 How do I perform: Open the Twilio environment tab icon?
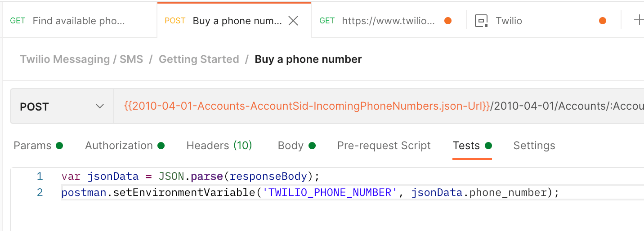point(481,21)
